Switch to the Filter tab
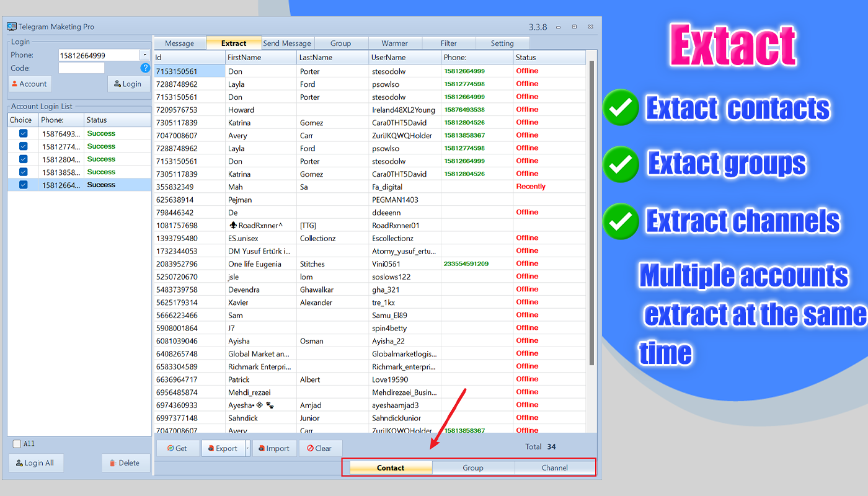 (x=449, y=43)
